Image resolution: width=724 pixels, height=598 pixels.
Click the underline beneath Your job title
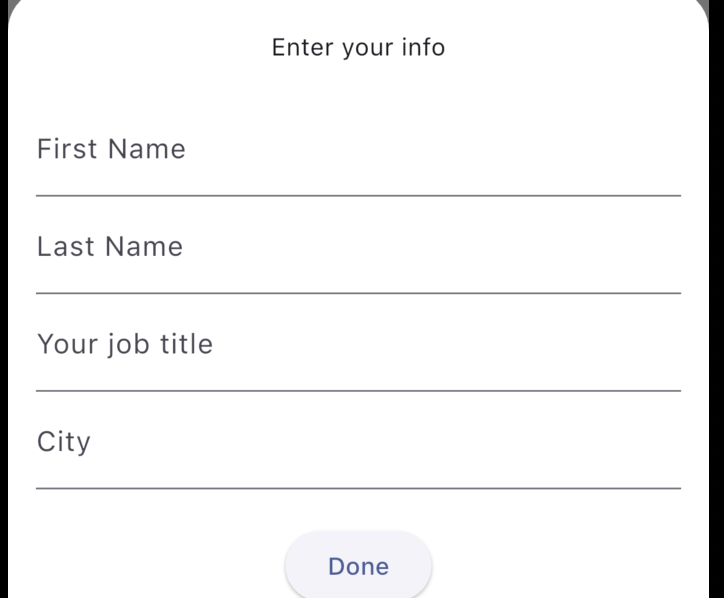tap(358, 390)
